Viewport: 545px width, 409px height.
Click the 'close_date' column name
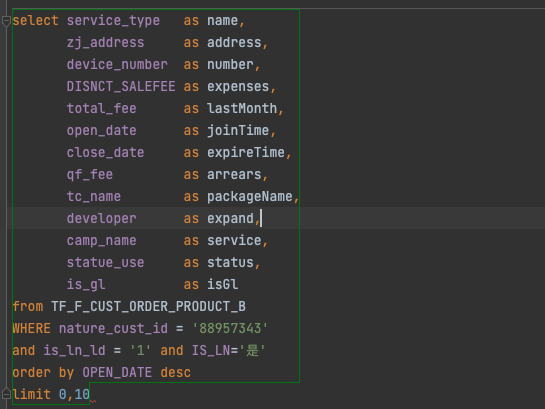[x=105, y=153]
